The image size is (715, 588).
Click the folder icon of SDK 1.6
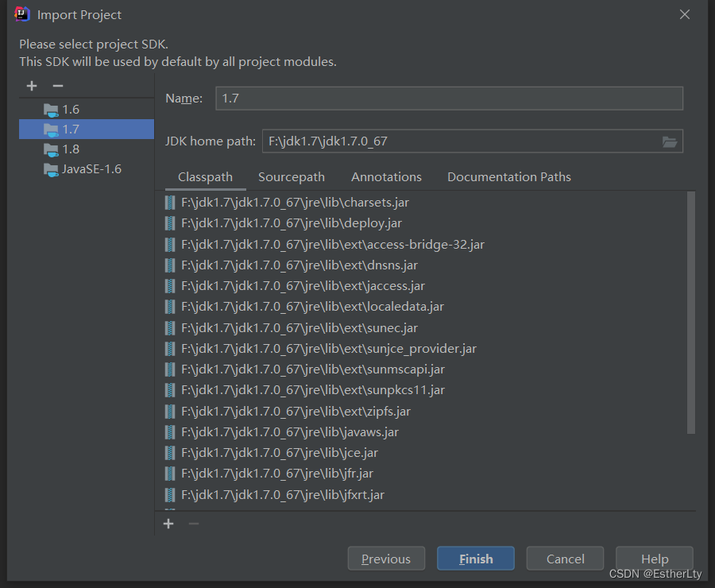coord(51,110)
